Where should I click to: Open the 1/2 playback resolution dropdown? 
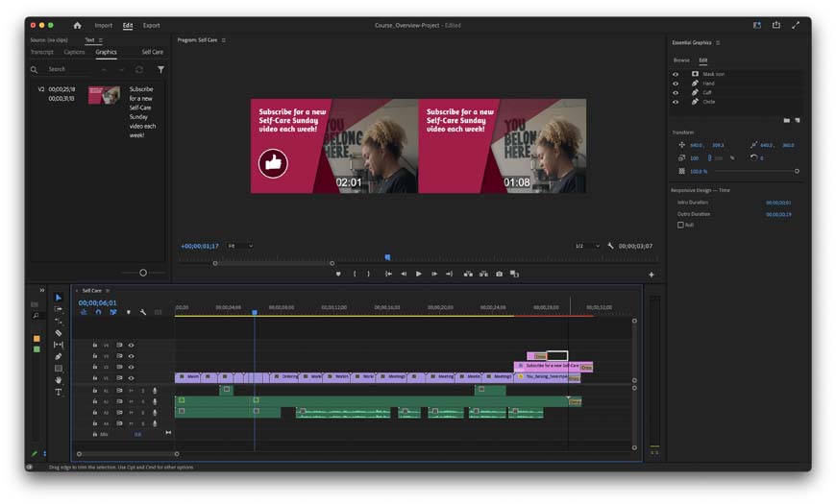point(586,246)
